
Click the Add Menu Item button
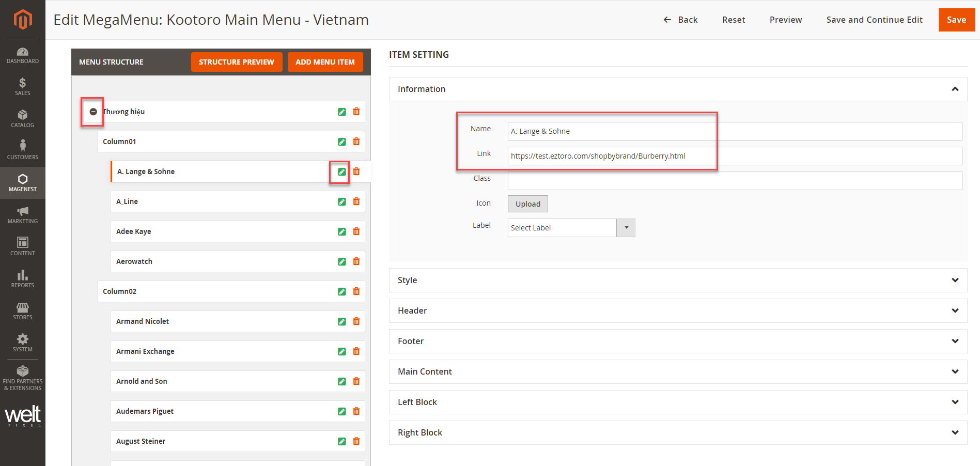click(325, 62)
